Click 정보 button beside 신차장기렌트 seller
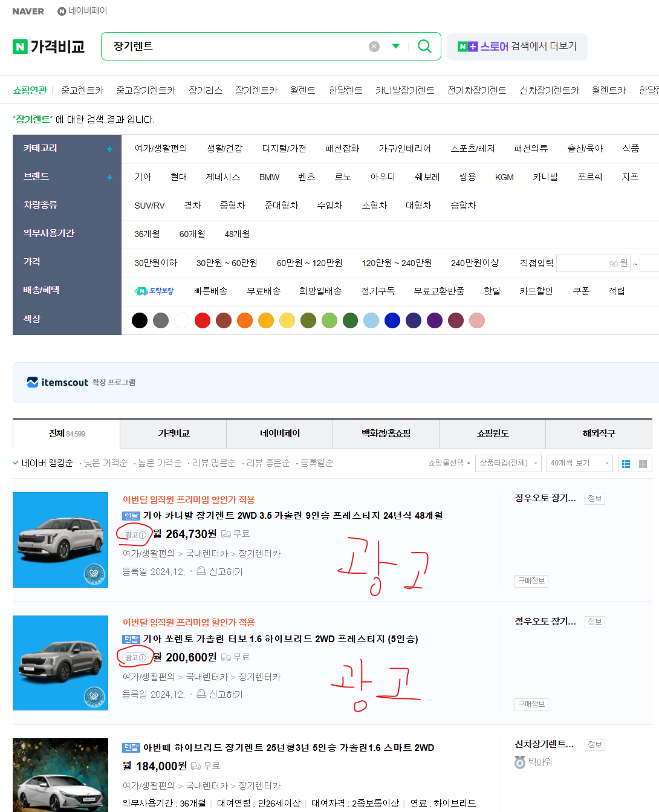This screenshot has height=812, width=659. point(595,745)
